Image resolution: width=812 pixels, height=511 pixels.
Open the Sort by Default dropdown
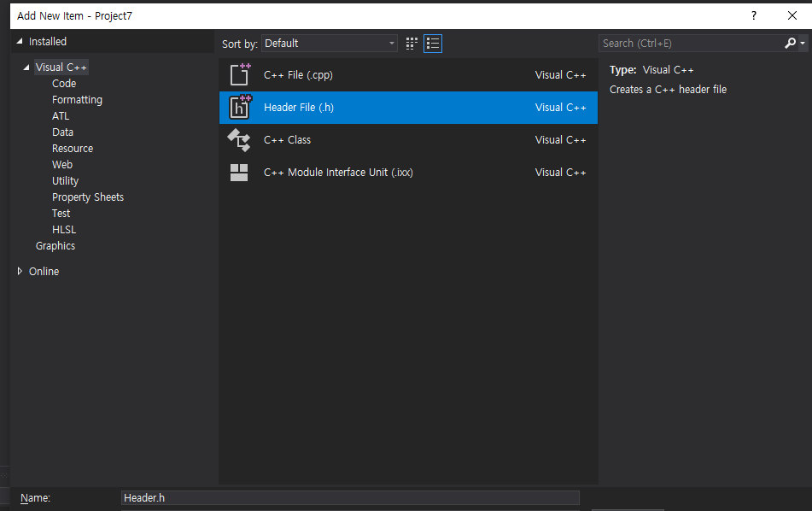(x=330, y=44)
